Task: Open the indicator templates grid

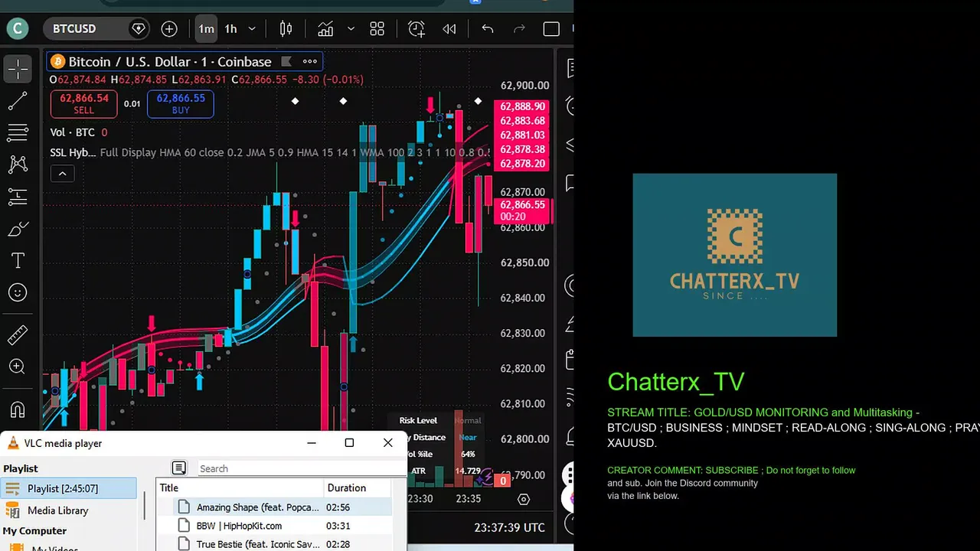Action: (377, 29)
